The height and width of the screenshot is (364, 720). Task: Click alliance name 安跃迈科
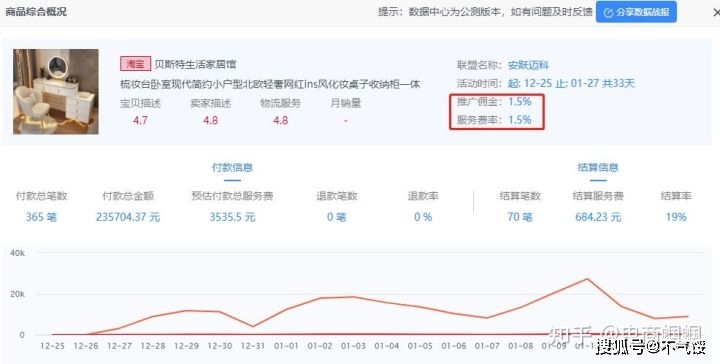point(528,65)
